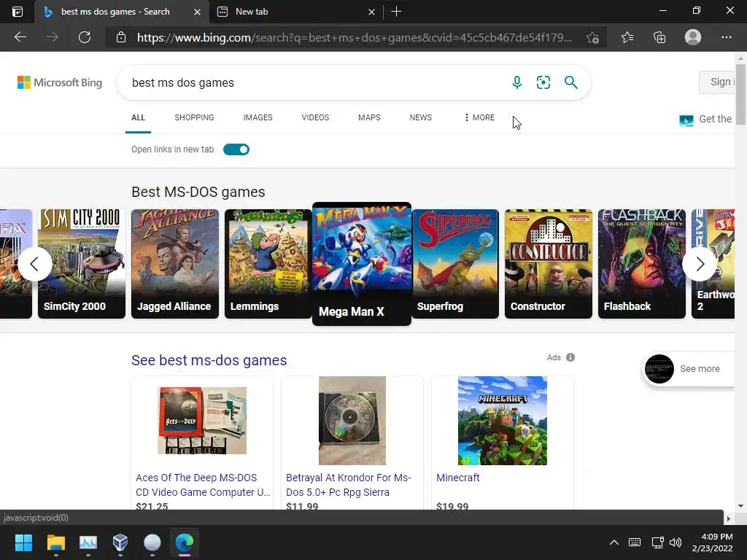Click the 'See more' button
Screen dimensions: 747x560
pyautogui.click(x=689, y=368)
